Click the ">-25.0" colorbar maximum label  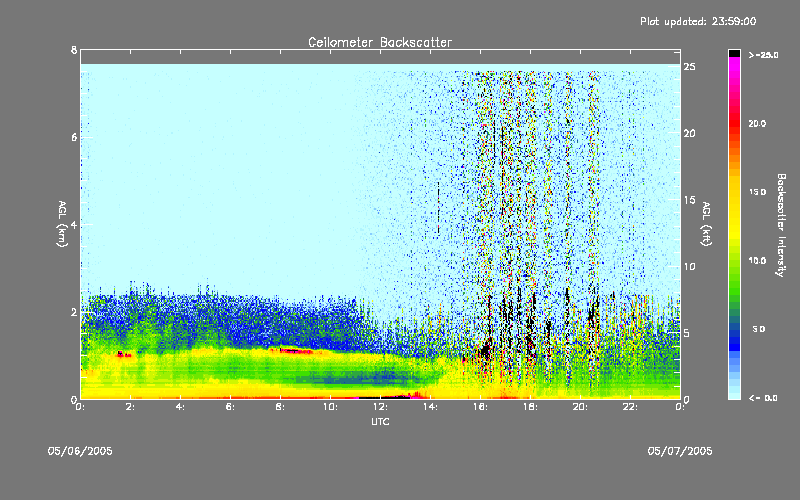point(763,55)
